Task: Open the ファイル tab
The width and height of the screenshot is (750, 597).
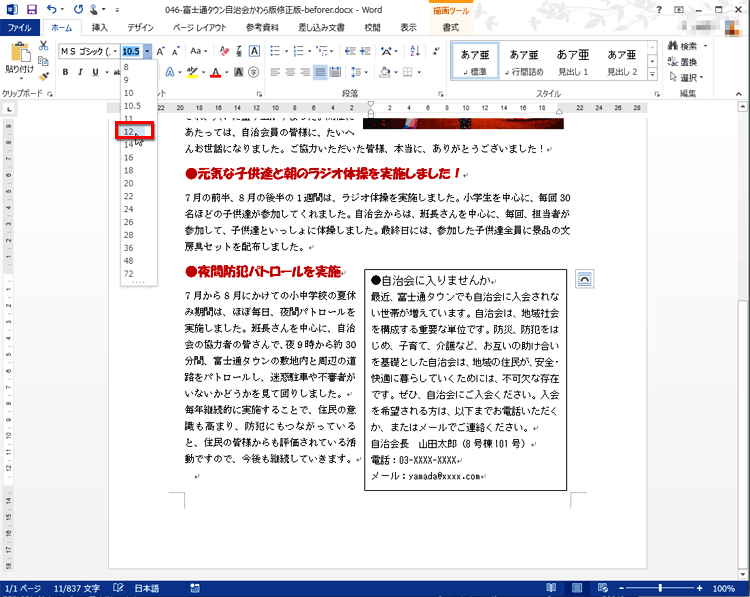Action: (x=20, y=27)
